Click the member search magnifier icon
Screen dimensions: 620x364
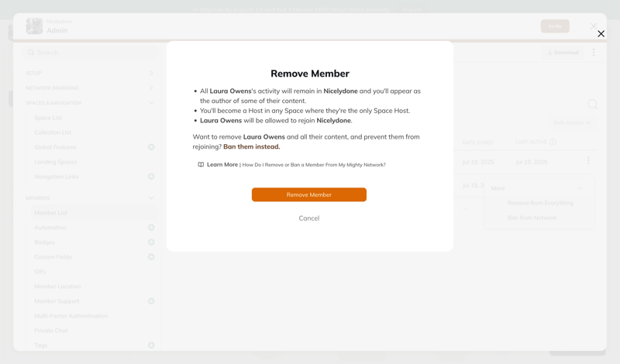592,105
